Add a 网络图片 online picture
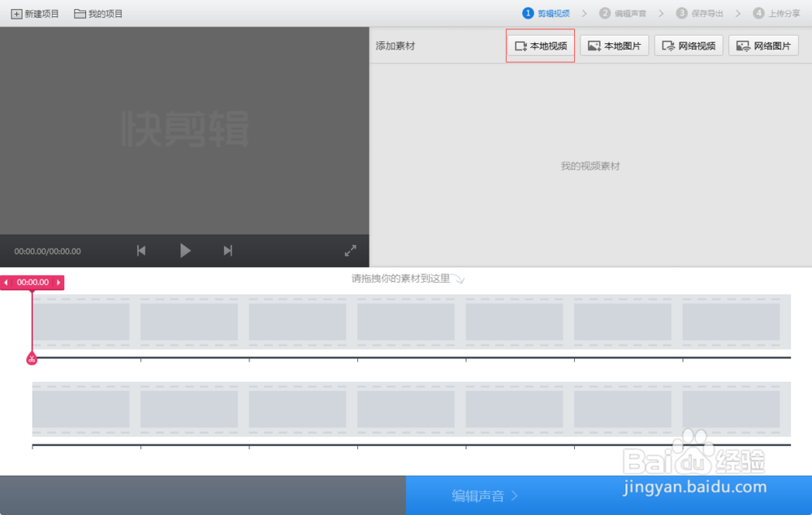Screen dimensions: 812x515 [x=763, y=46]
